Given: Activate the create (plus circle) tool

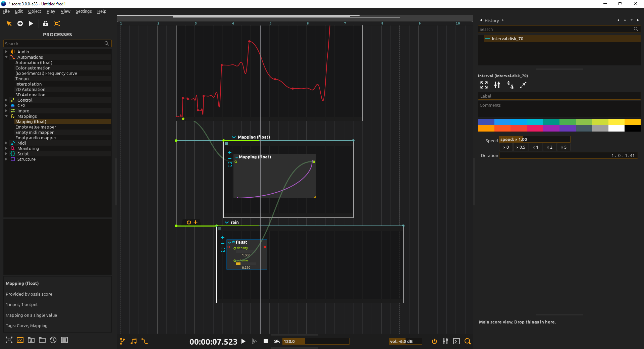Looking at the screenshot, I should point(20,23).
